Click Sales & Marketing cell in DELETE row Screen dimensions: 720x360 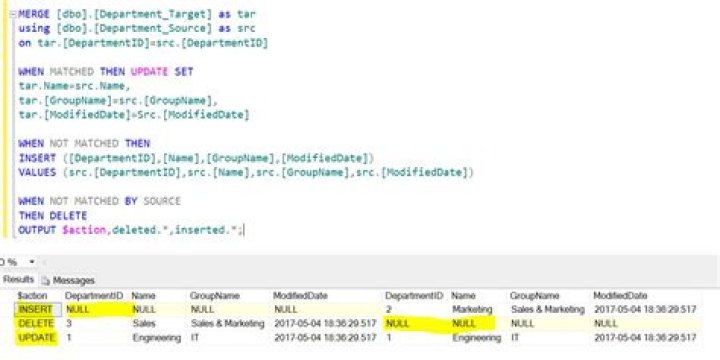(228, 324)
